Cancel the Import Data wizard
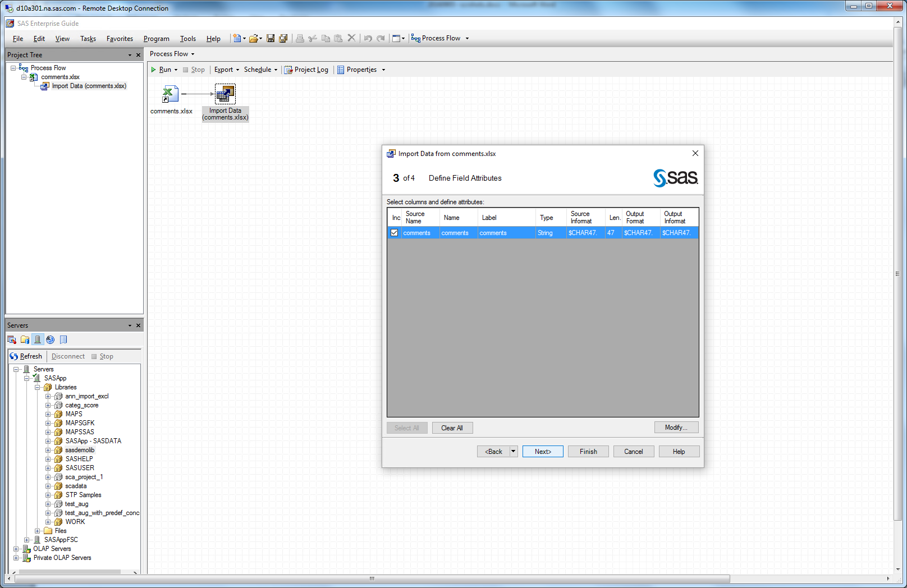The image size is (907, 588). 634,452
